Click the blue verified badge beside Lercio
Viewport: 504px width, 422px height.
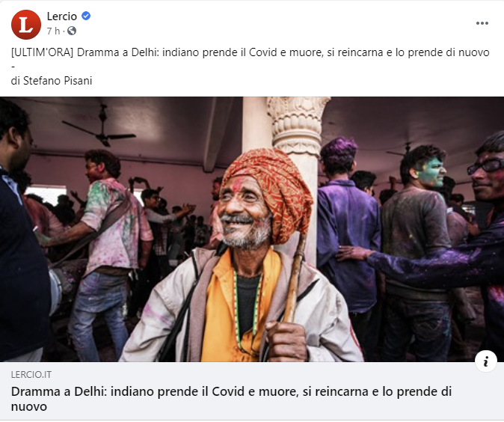pyautogui.click(x=86, y=16)
